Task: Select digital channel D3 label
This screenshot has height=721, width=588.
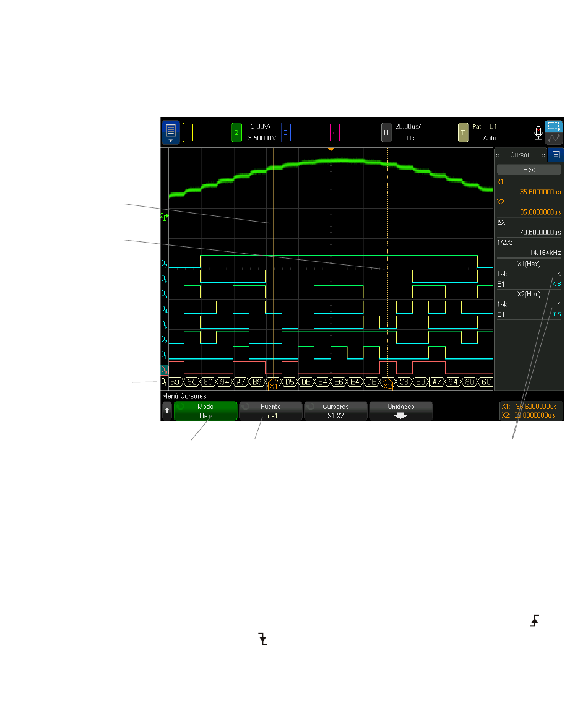Action: click(x=164, y=324)
